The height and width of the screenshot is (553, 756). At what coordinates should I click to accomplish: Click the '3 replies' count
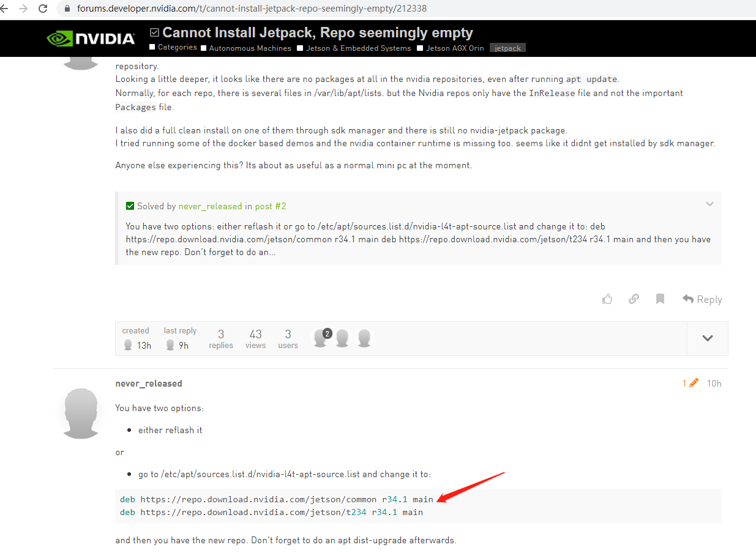[x=221, y=339]
